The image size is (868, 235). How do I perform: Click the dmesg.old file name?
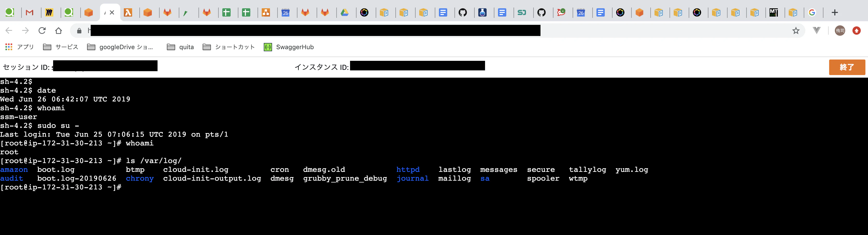[x=324, y=169]
